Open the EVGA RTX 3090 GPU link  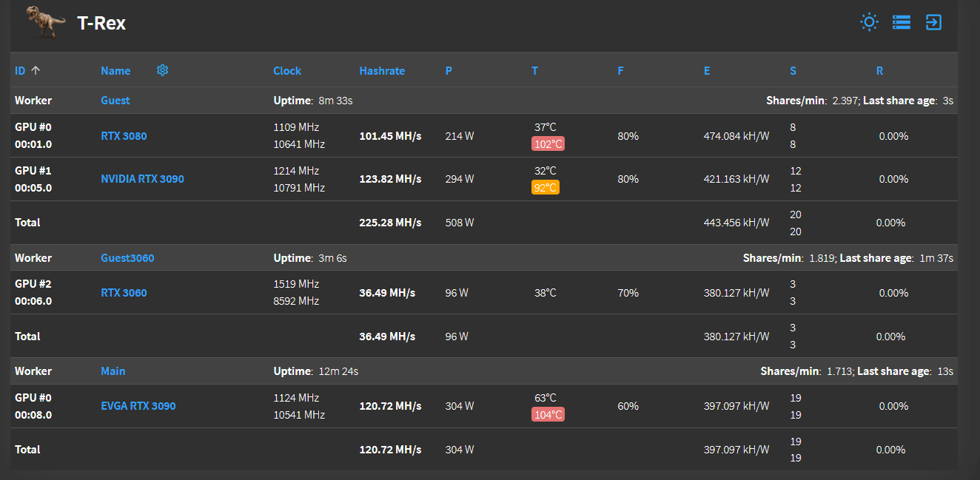138,406
